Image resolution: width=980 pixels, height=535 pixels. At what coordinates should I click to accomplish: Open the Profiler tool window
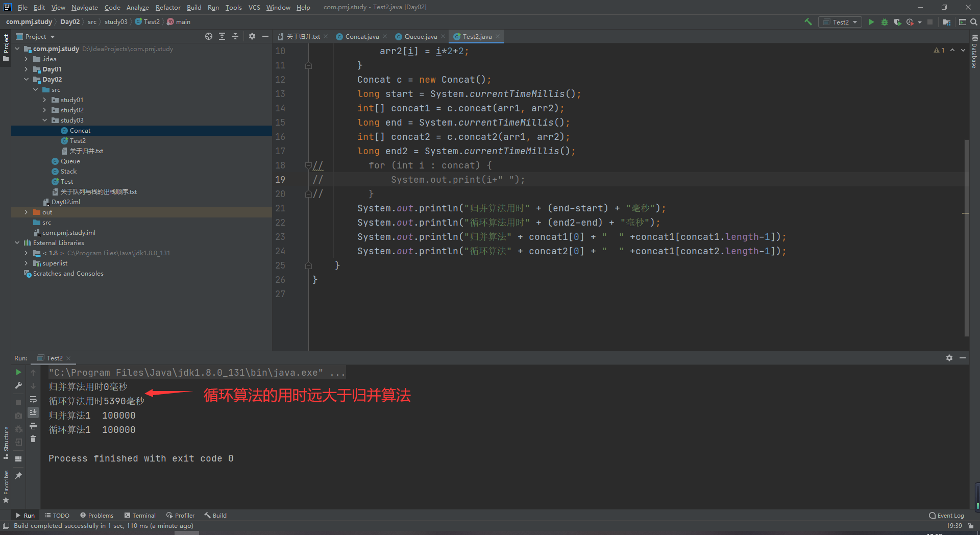(x=180, y=515)
